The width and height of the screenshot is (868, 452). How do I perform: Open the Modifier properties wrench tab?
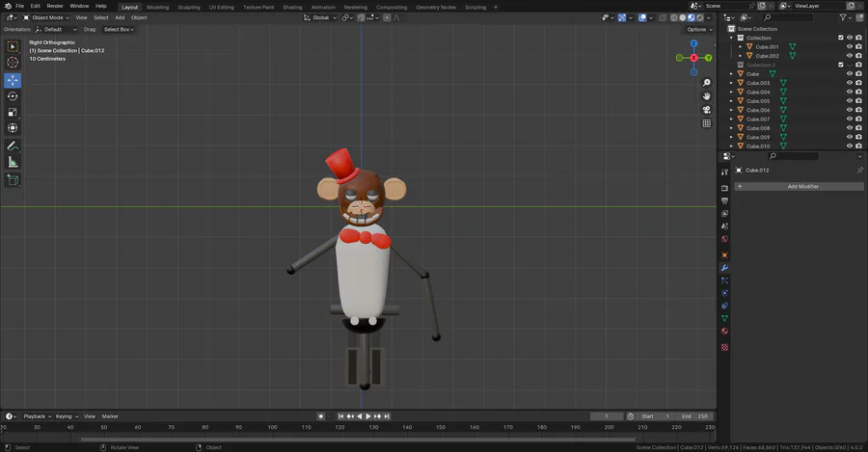(x=724, y=268)
